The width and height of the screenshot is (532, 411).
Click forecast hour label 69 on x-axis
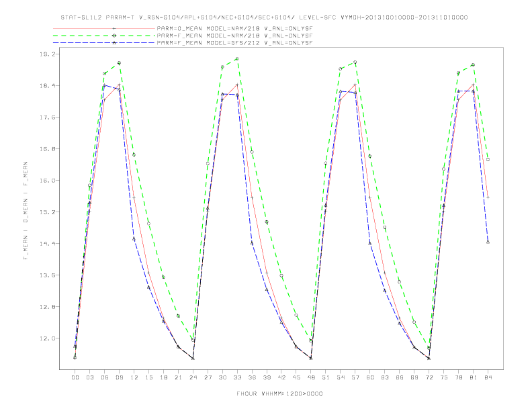pos(414,377)
